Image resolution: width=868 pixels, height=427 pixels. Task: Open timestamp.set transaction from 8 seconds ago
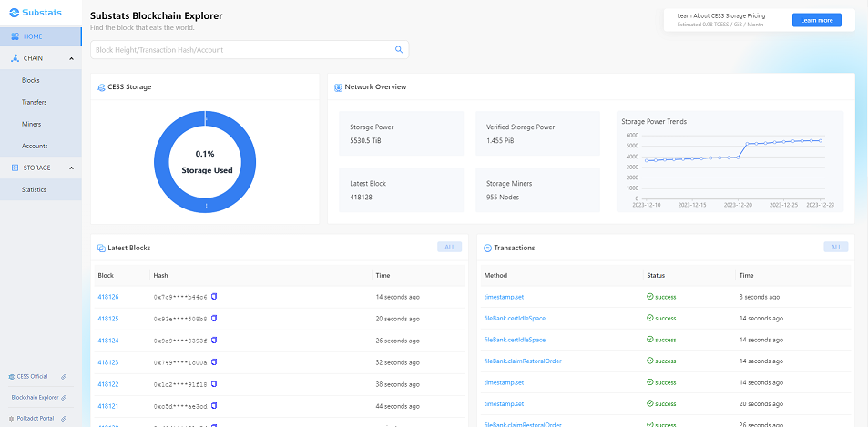(x=504, y=297)
